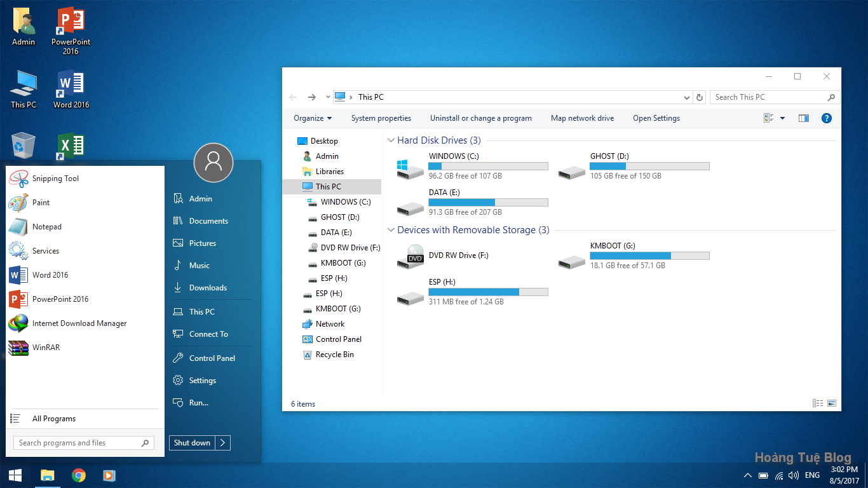Screen dimensions: 868x488
Task: Refresh the current folder view
Action: tap(699, 97)
